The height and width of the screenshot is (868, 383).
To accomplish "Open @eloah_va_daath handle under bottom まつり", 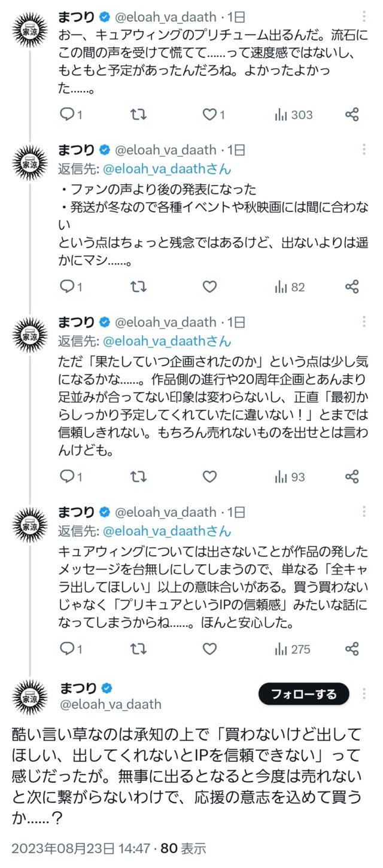I will click(110, 704).
